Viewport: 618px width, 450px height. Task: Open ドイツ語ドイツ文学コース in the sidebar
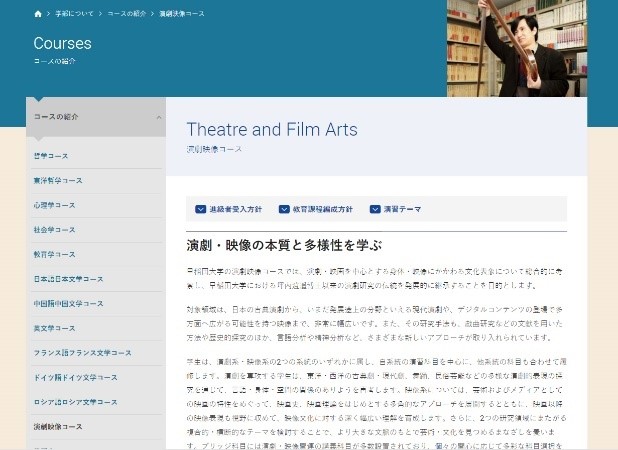pyautogui.click(x=76, y=377)
